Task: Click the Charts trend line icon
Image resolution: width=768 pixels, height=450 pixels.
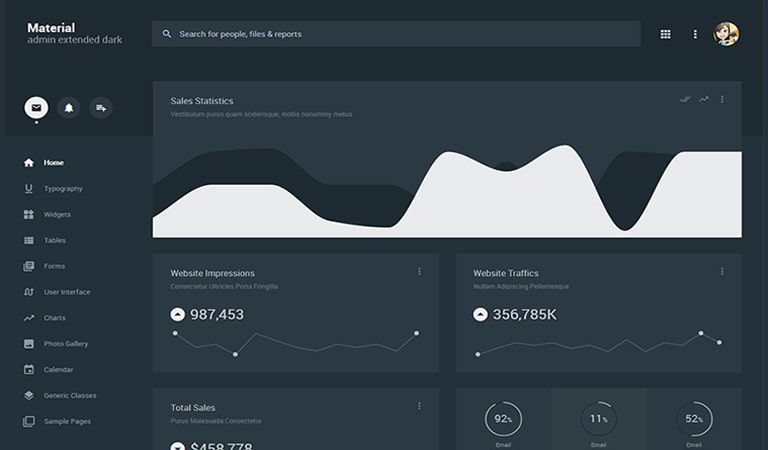Action: point(29,318)
